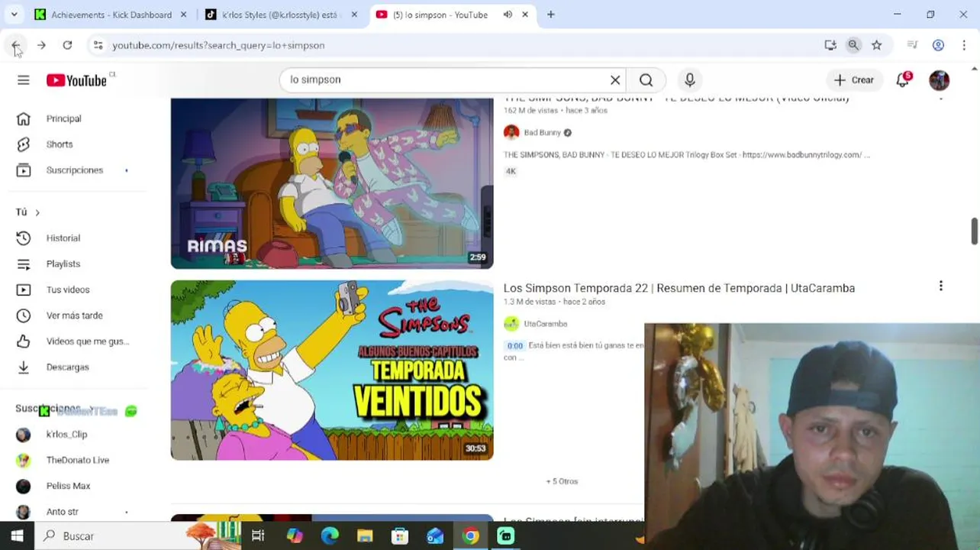Open the Bad Bunny channel link
980x550 pixels.
click(542, 133)
